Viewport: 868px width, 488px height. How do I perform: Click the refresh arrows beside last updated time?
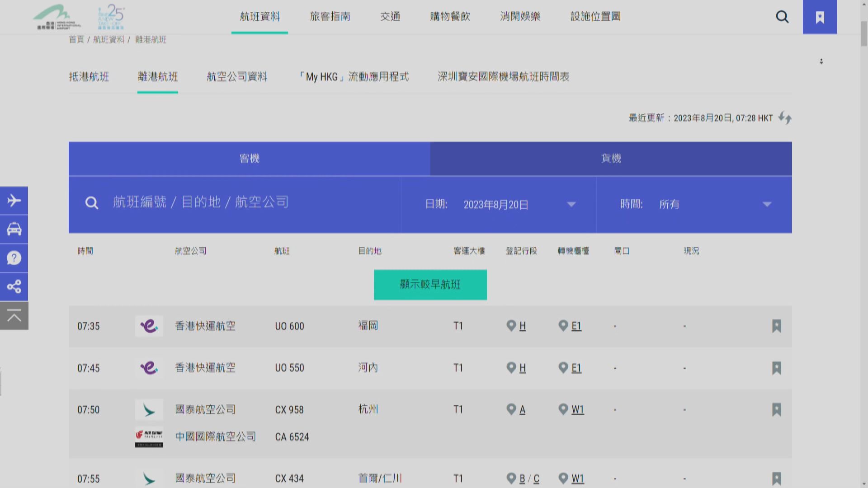[x=785, y=118]
